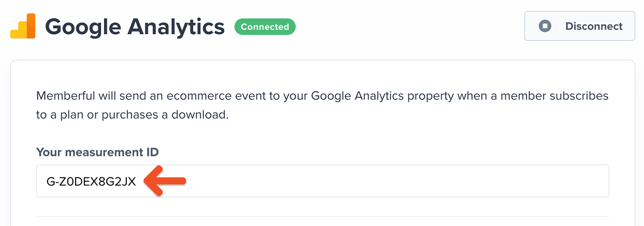Click the word "Google" in the heading

[x=83, y=27]
